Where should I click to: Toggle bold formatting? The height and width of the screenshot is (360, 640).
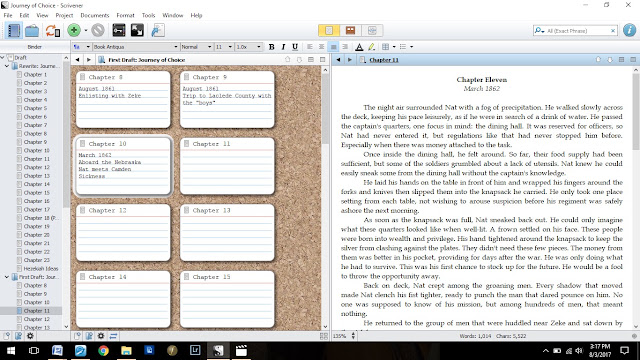(x=271, y=47)
